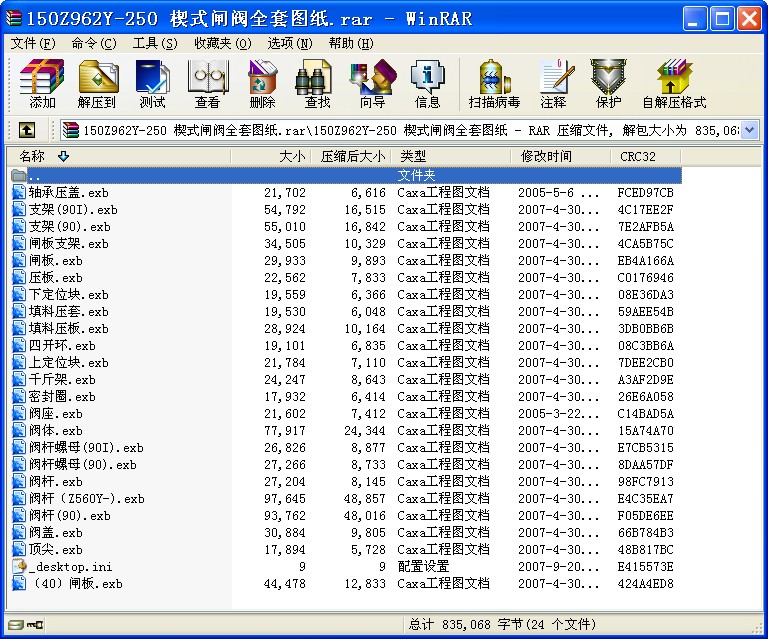The image size is (768, 639).
Task: Click the 添加 (Add) toolbar icon
Action: coord(42,84)
